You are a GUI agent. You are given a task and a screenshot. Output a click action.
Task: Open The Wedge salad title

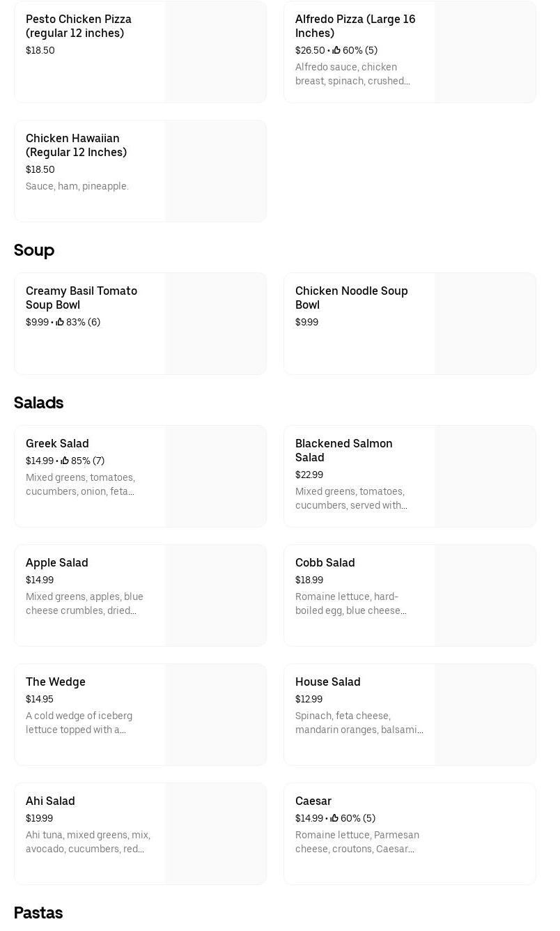[x=56, y=682]
